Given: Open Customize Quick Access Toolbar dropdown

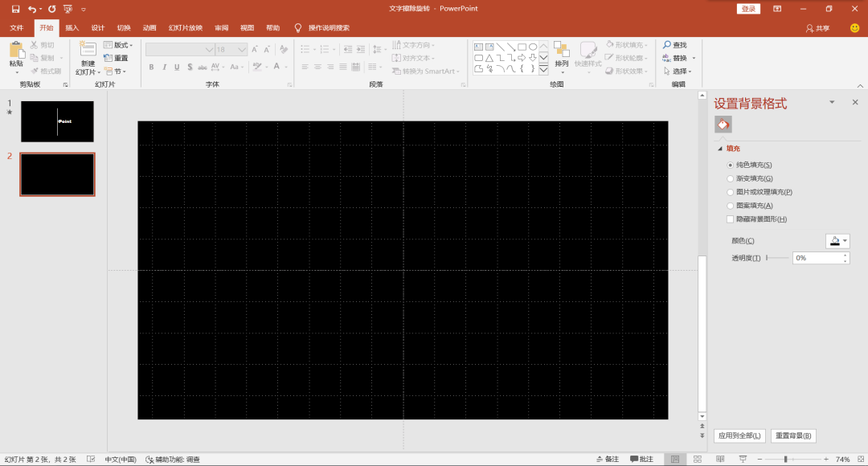Looking at the screenshot, I should (84, 10).
